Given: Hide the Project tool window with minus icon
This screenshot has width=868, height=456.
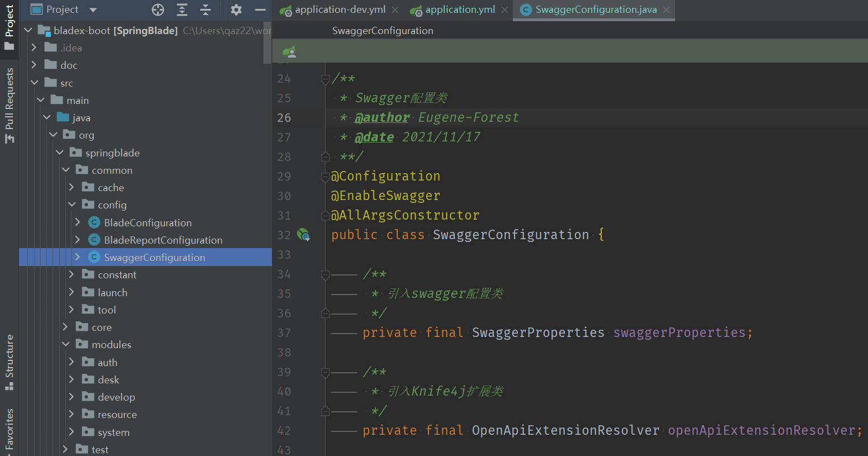Looking at the screenshot, I should coord(260,9).
